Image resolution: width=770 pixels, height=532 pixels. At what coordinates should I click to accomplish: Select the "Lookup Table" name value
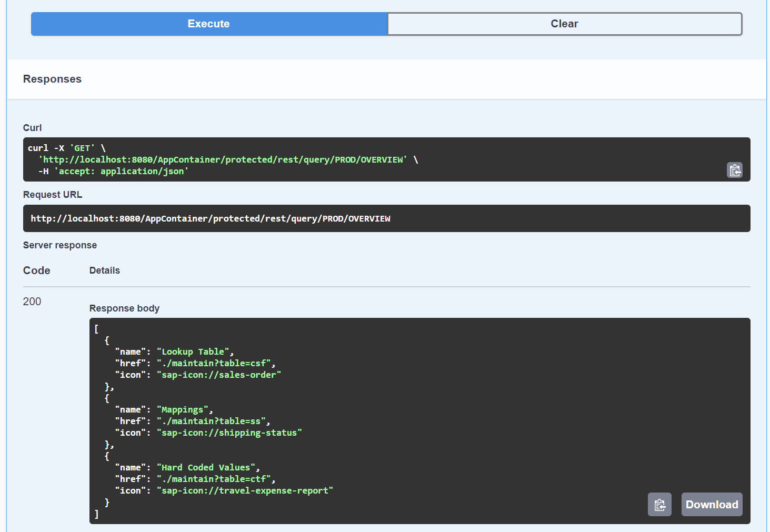pyautogui.click(x=193, y=352)
